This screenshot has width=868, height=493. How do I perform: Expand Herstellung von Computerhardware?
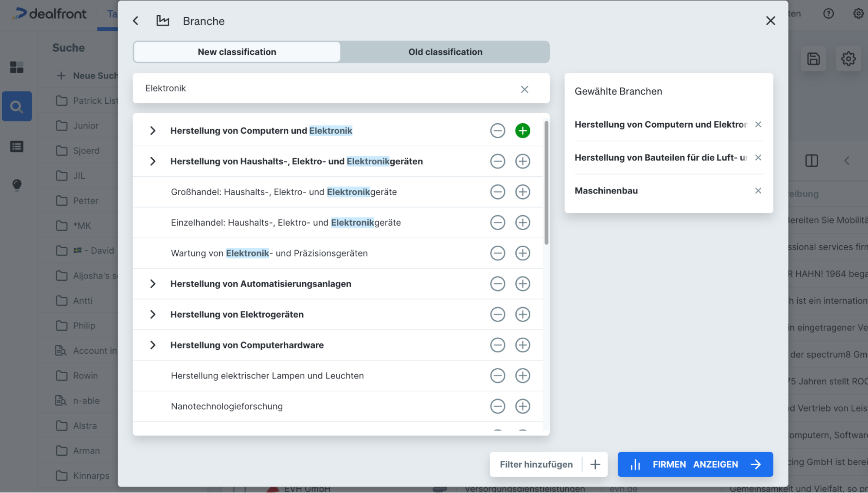152,345
